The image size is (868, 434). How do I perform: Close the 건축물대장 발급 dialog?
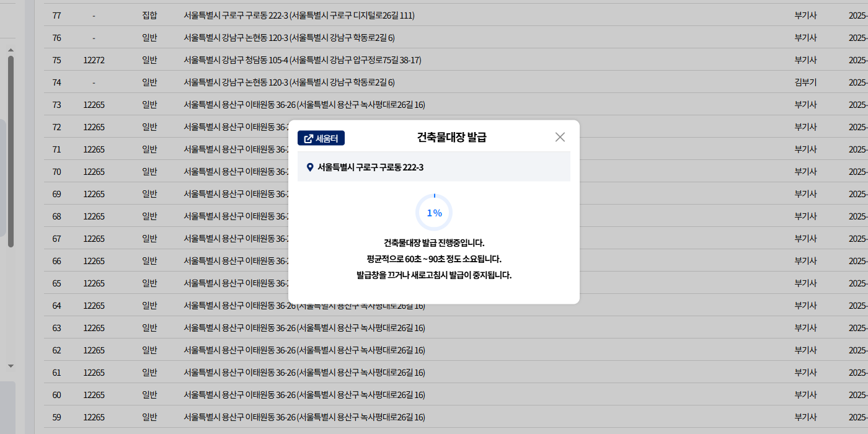(560, 137)
